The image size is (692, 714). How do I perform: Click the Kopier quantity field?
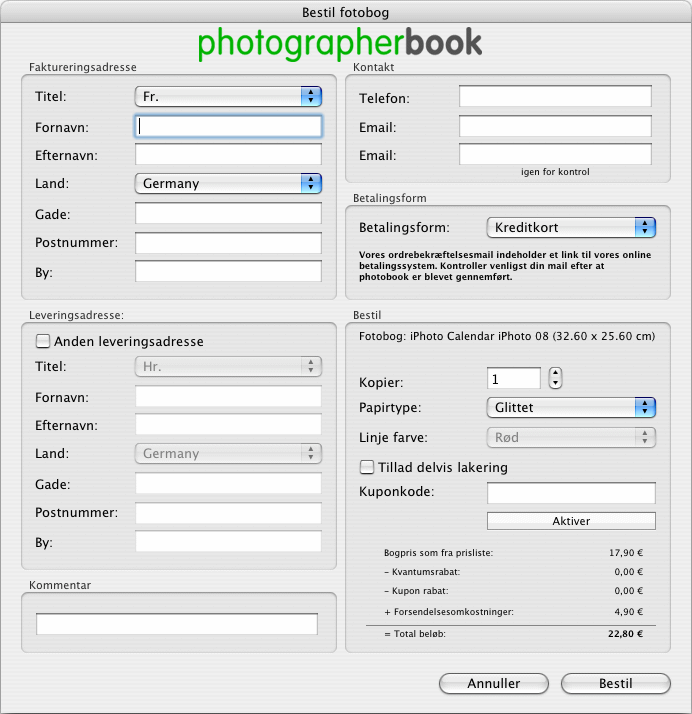(x=514, y=378)
